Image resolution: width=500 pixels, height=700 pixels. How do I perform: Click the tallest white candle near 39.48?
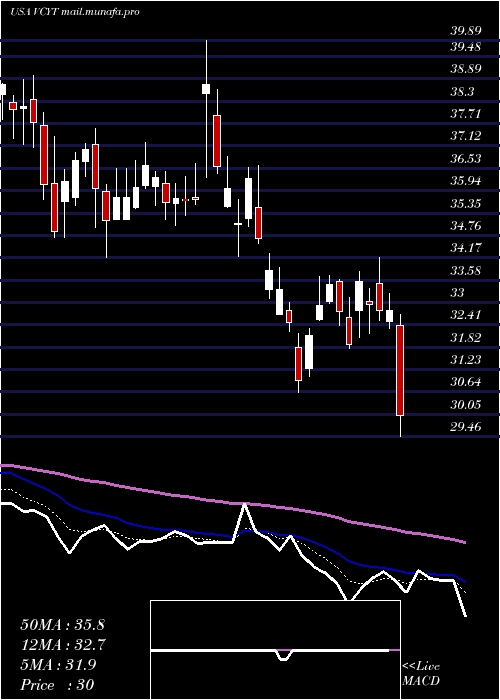click(206, 89)
